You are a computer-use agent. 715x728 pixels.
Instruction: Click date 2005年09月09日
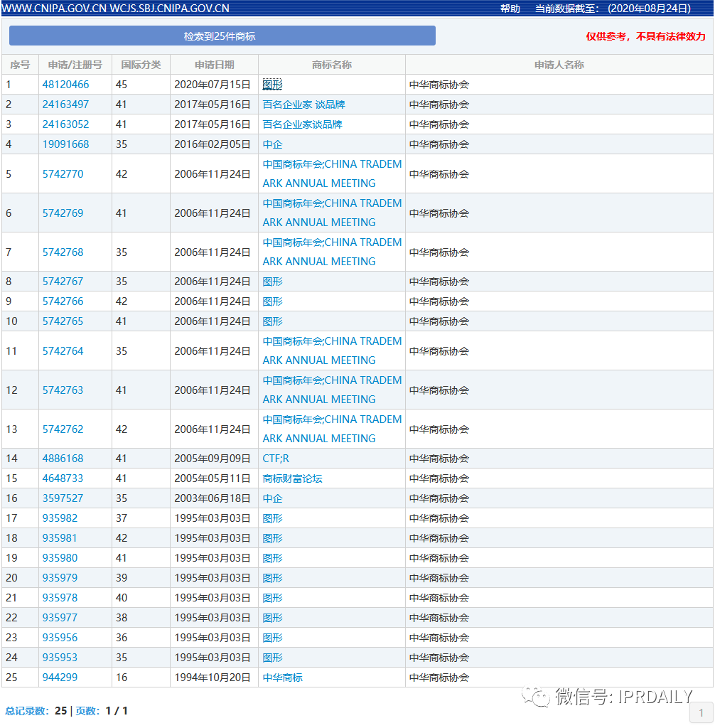click(x=213, y=459)
